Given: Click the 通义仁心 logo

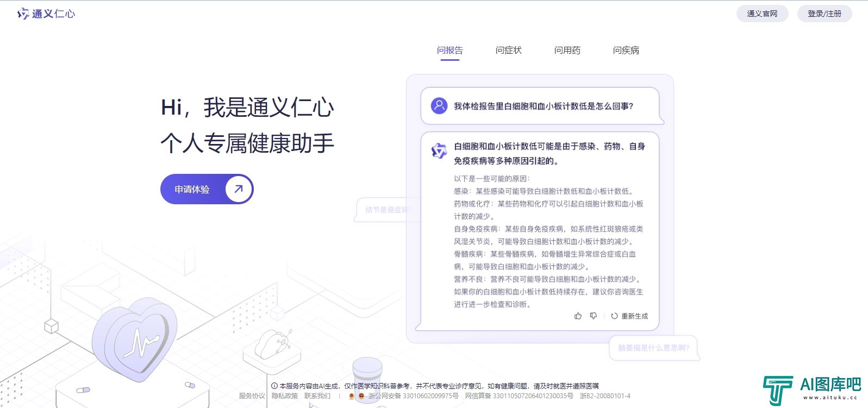Looking at the screenshot, I should click(x=46, y=14).
